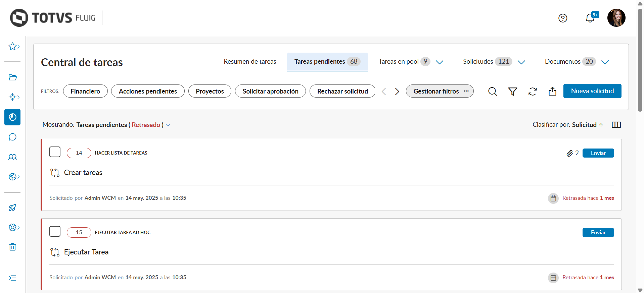Image resolution: width=644 pixels, height=293 pixels.
Task: Expand the Solicitudes dropdown arrow
Action: pyautogui.click(x=521, y=62)
